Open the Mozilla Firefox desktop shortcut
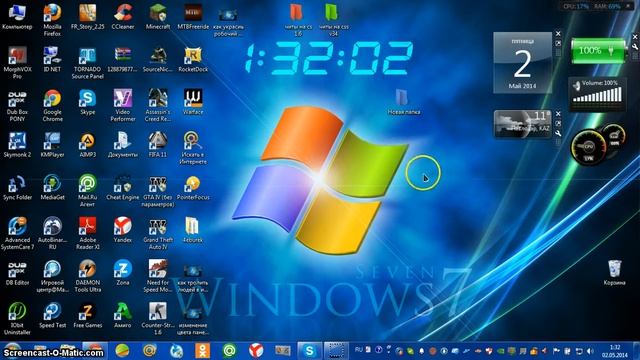The height and width of the screenshot is (360, 640). pyautogui.click(x=52, y=20)
